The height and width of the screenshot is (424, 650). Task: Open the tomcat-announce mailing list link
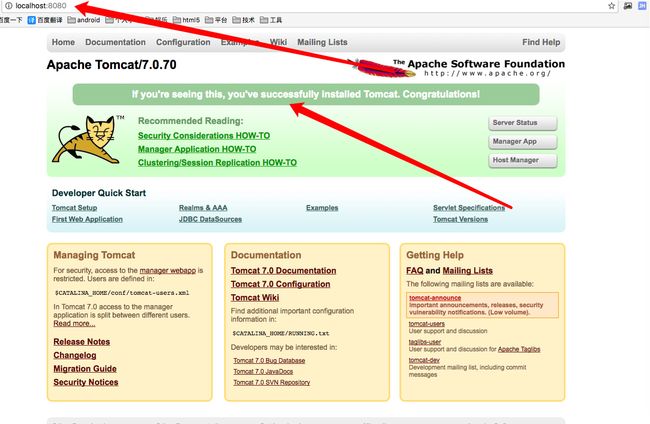point(435,298)
